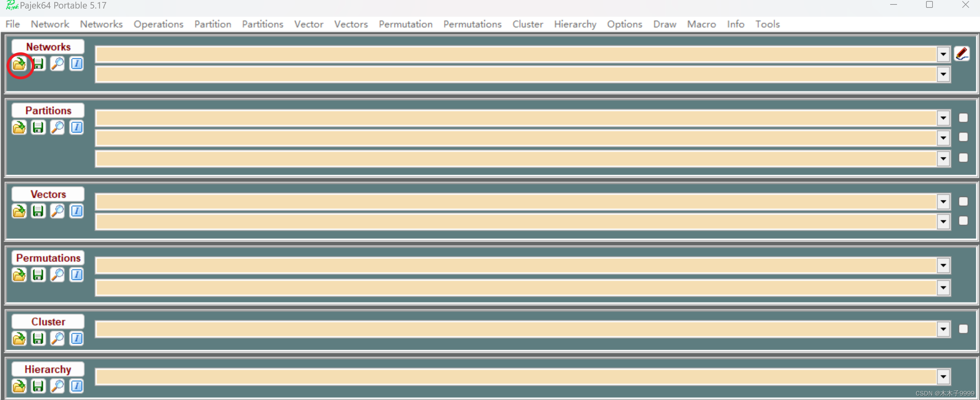Click inside the second Permutations combo field
The width and height of the screenshot is (980, 400).
pyautogui.click(x=514, y=288)
